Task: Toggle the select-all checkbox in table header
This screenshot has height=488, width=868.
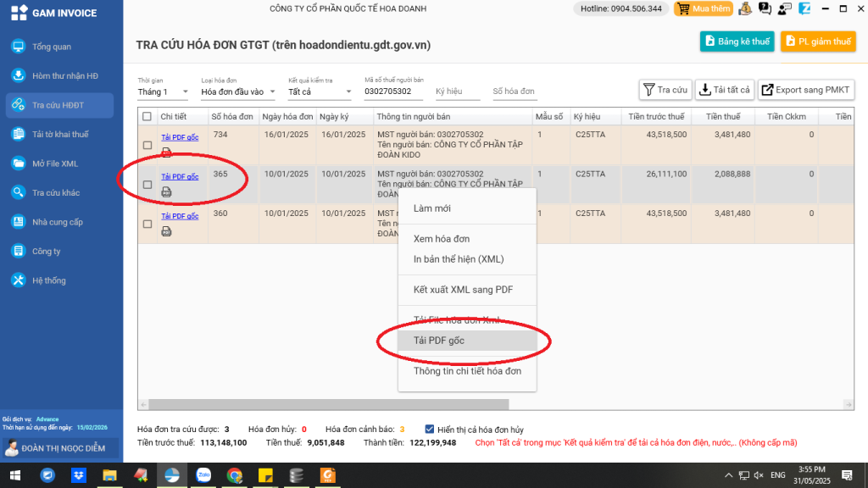Action: [x=147, y=117]
